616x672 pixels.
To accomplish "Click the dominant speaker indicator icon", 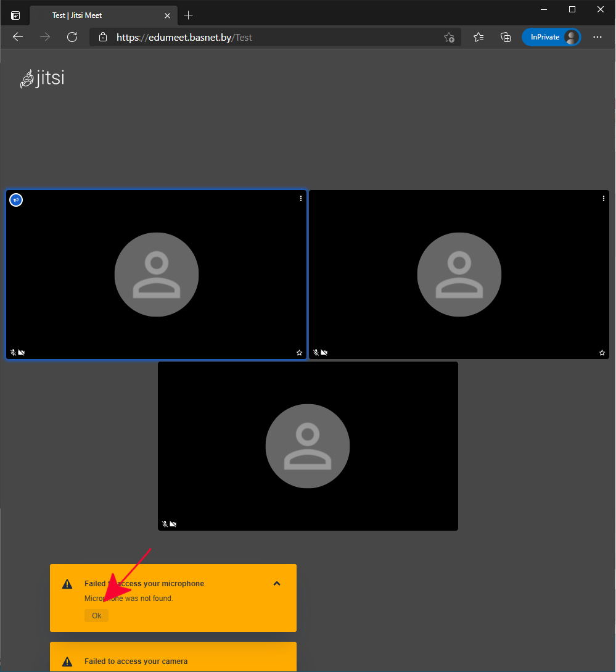I will click(16, 200).
